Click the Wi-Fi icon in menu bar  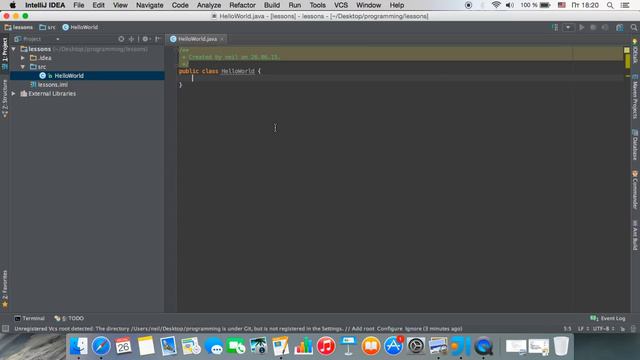click(496, 5)
